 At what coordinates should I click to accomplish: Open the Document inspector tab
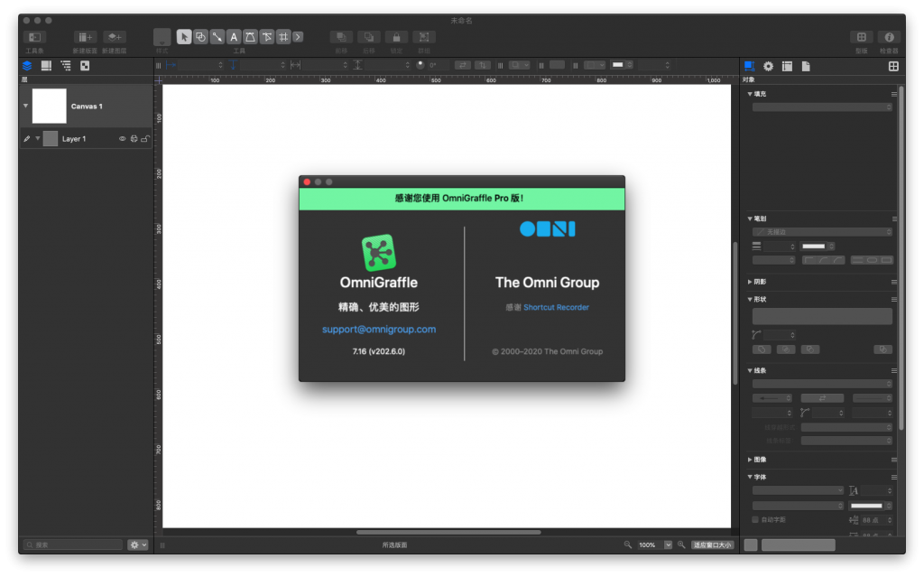806,66
